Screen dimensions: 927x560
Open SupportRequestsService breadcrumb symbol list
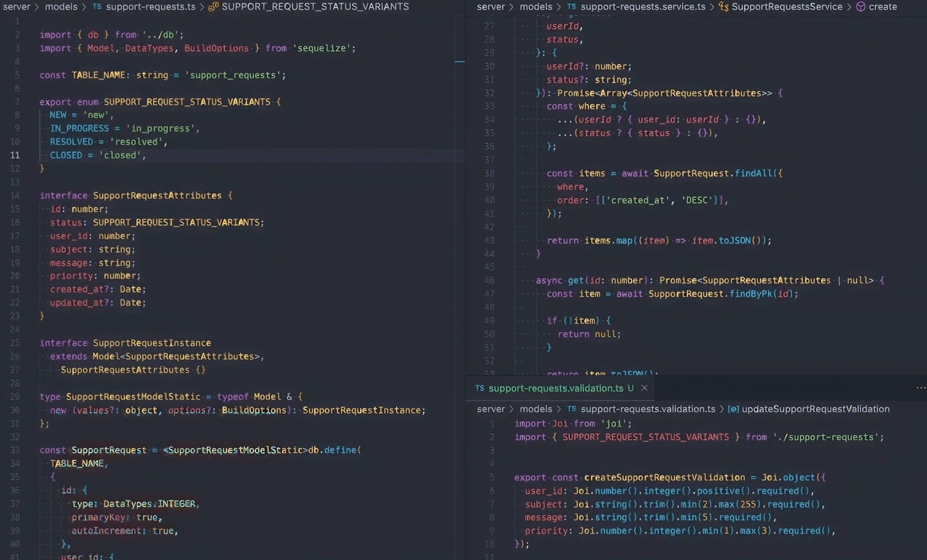(x=787, y=7)
